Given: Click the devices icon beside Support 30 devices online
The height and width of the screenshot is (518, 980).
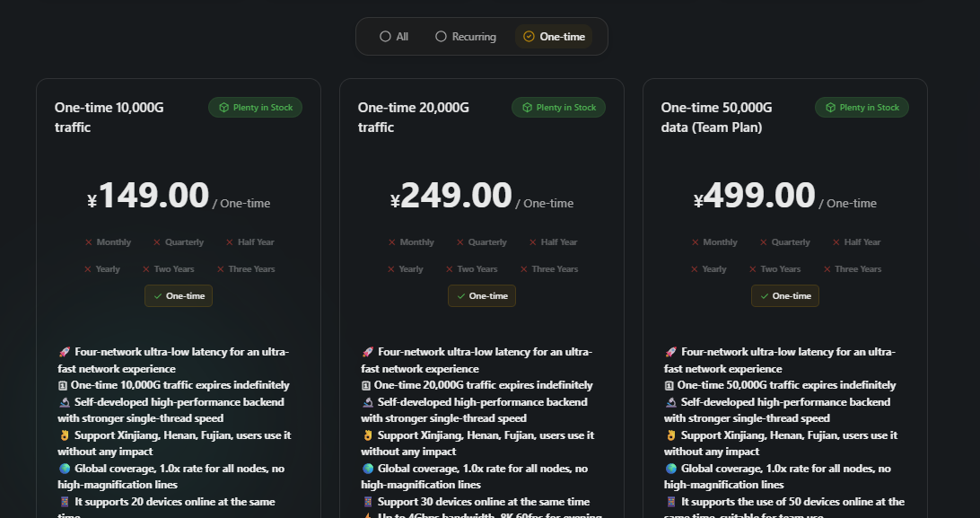Looking at the screenshot, I should pyautogui.click(x=368, y=501).
